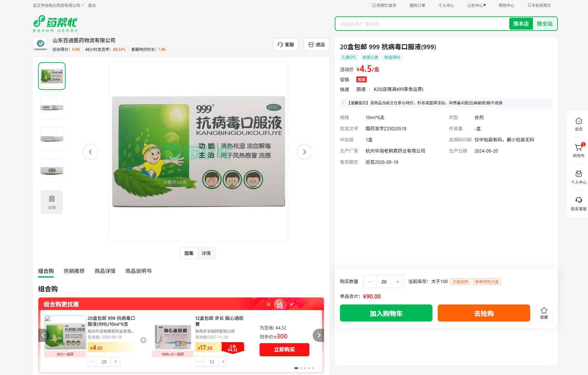This screenshot has height=375, width=588.
Task: Select the 图集 gallery toggle
Action: point(189,253)
